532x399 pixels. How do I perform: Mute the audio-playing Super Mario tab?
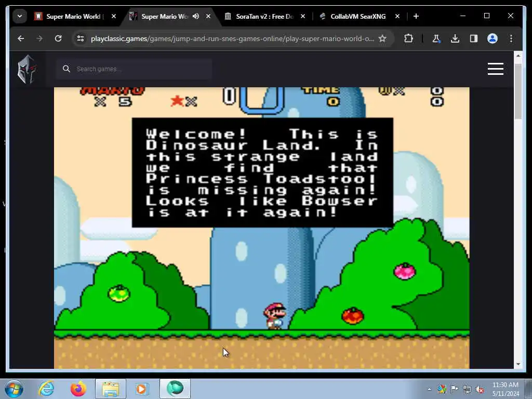click(x=196, y=16)
